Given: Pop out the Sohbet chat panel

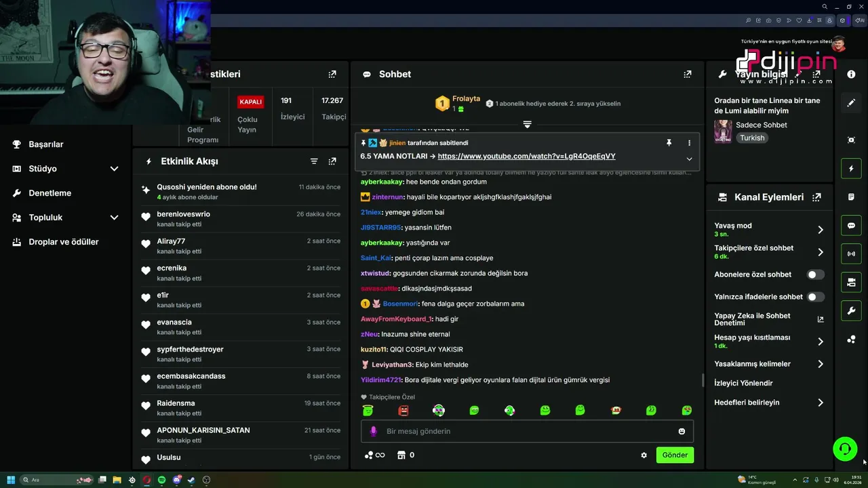Looking at the screenshot, I should 687,75.
